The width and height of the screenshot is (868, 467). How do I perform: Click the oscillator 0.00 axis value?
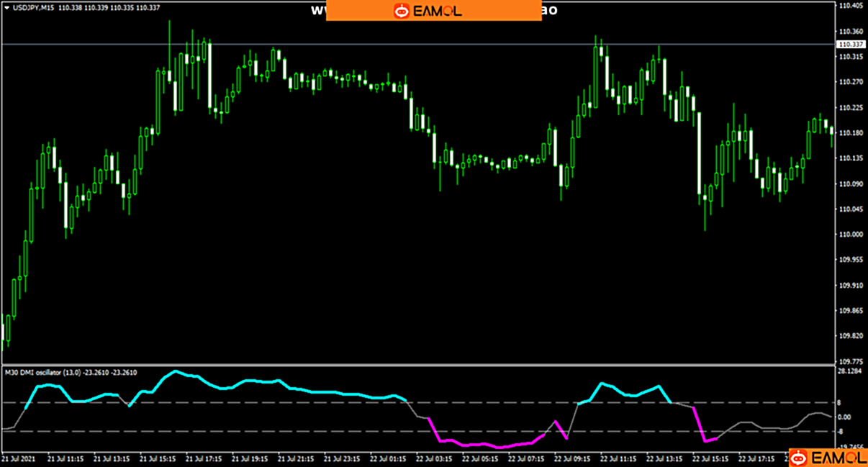point(844,417)
